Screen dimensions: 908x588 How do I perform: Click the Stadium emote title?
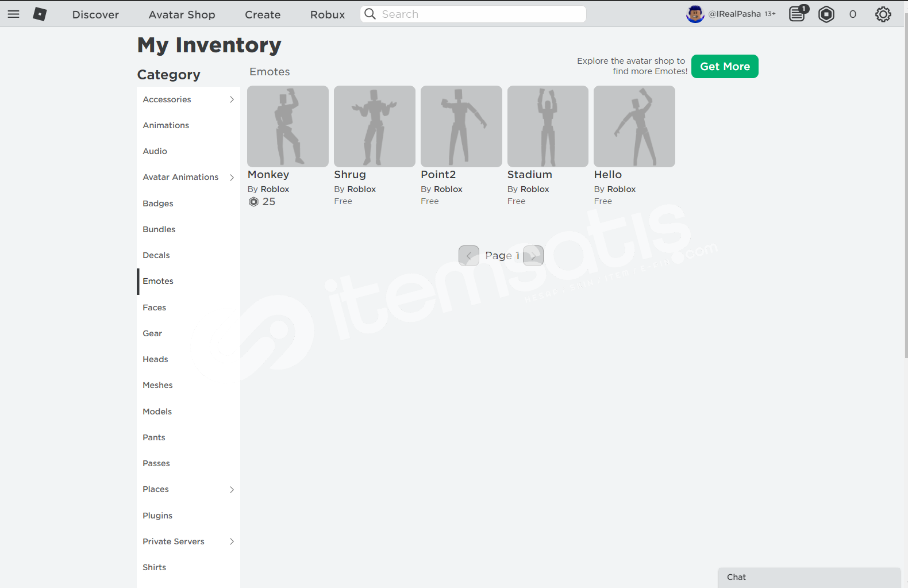(529, 175)
